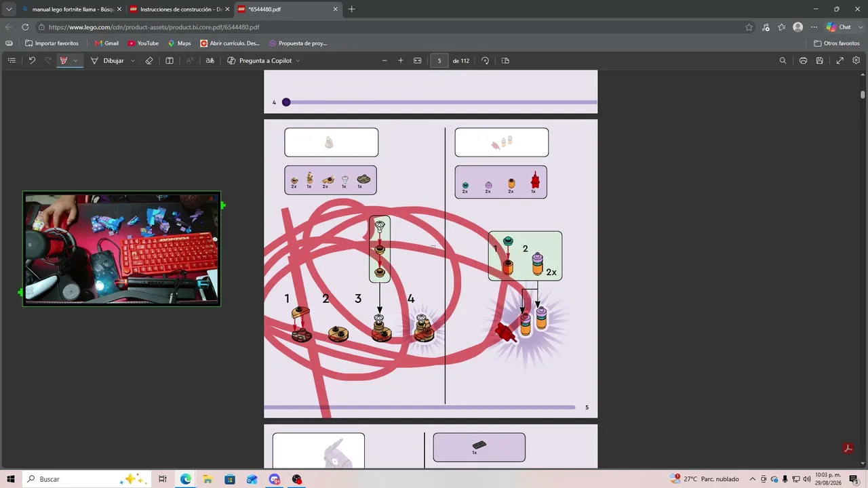Close the 'manual lego fortnite llama' tab
Screen dimensions: 868x488
tap(119, 9)
